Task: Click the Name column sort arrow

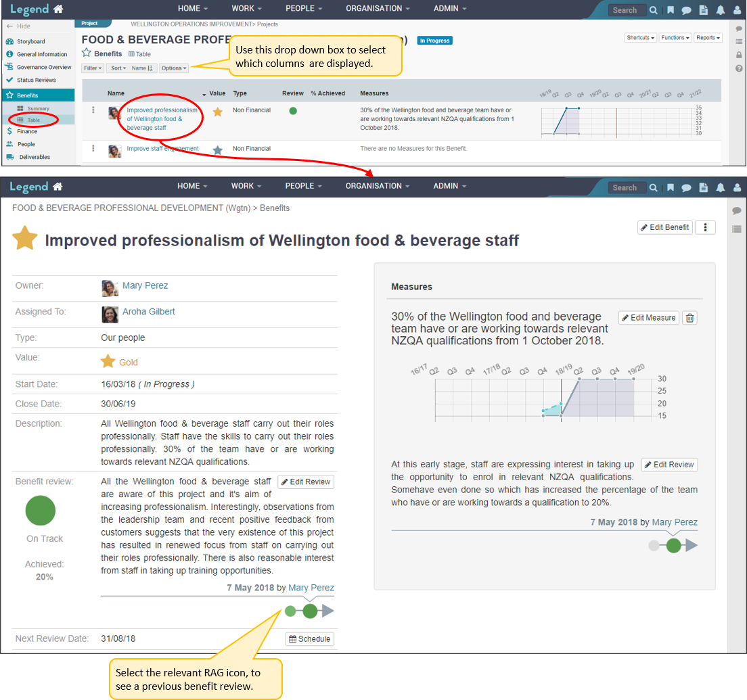Action: (204, 94)
